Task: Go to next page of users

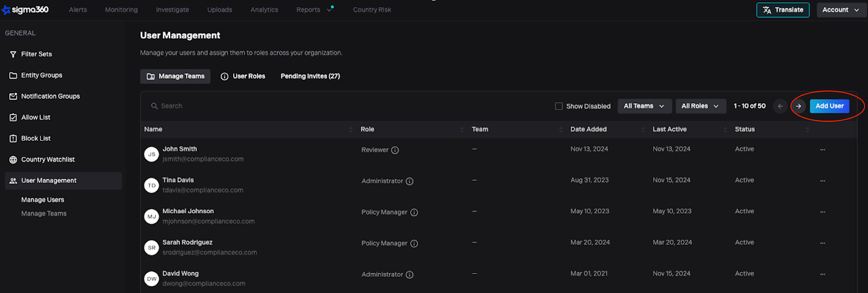Action: (x=799, y=106)
